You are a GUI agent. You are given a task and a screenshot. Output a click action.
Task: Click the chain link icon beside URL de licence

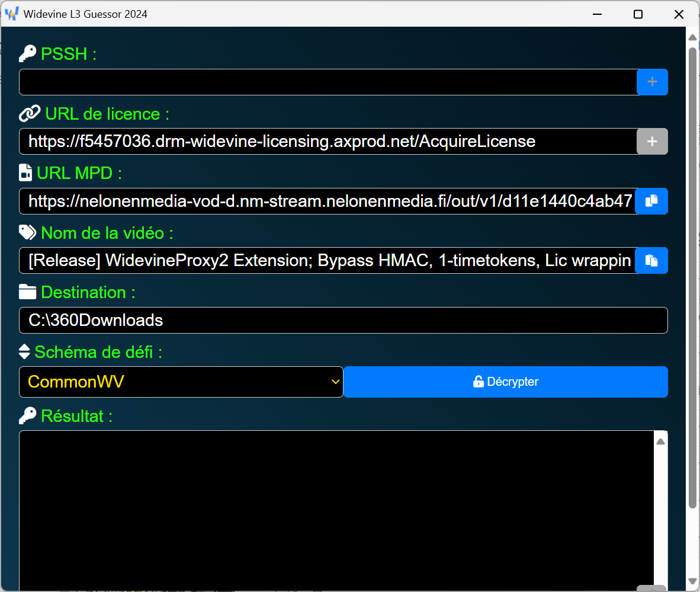30,114
